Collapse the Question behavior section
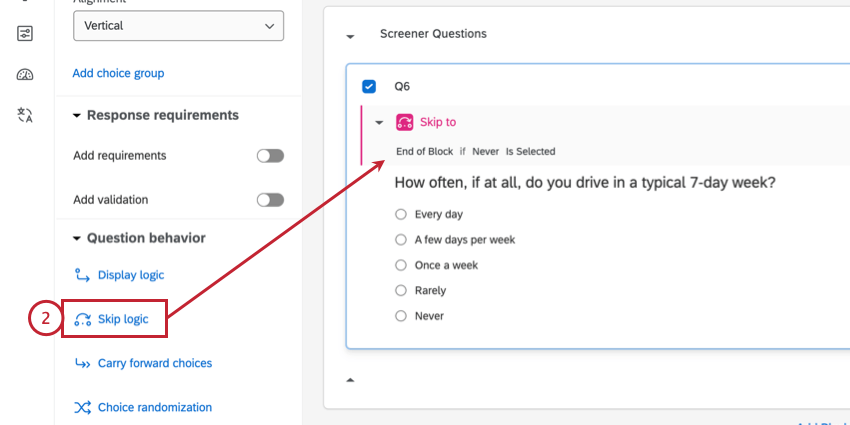Image resolution: width=850 pixels, height=425 pixels. pos(77,239)
